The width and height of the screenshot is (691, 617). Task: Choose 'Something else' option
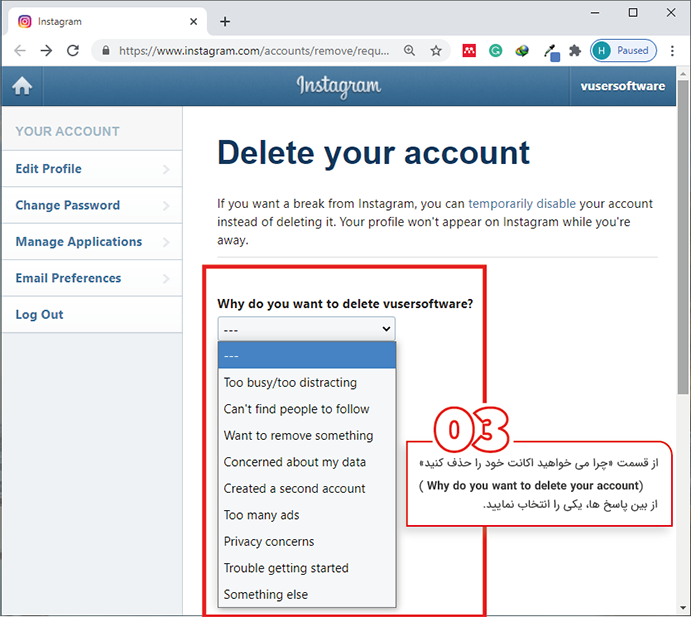click(x=307, y=594)
